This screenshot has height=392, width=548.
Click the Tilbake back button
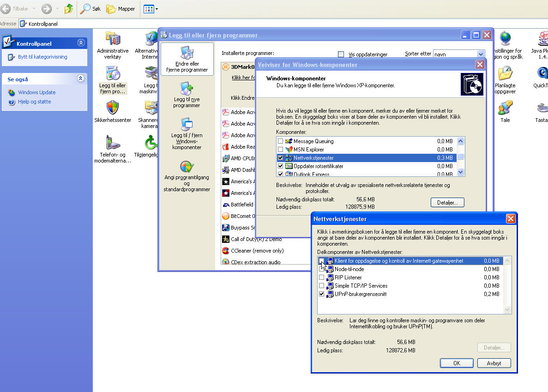coord(15,9)
